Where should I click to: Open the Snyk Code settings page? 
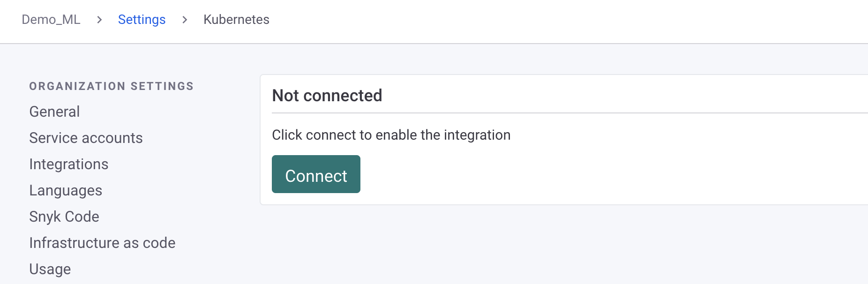(64, 217)
